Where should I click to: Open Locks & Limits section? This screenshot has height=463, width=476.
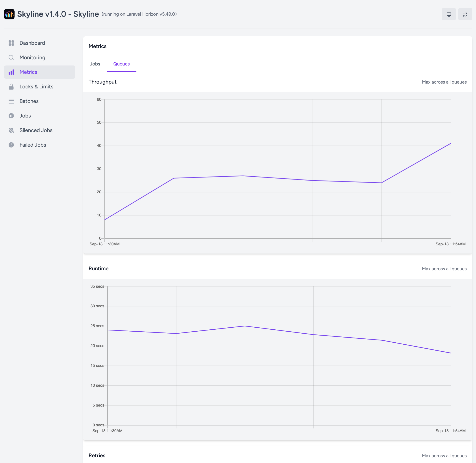tap(40, 87)
